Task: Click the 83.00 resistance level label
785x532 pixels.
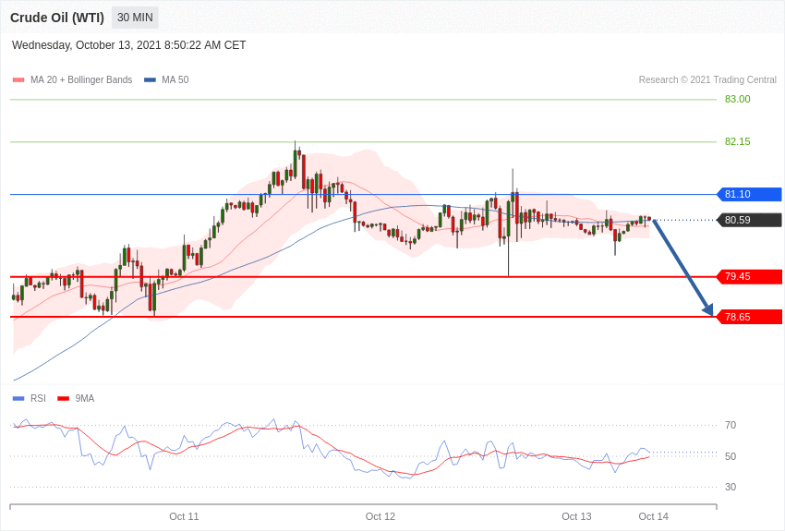Action: coord(738,99)
